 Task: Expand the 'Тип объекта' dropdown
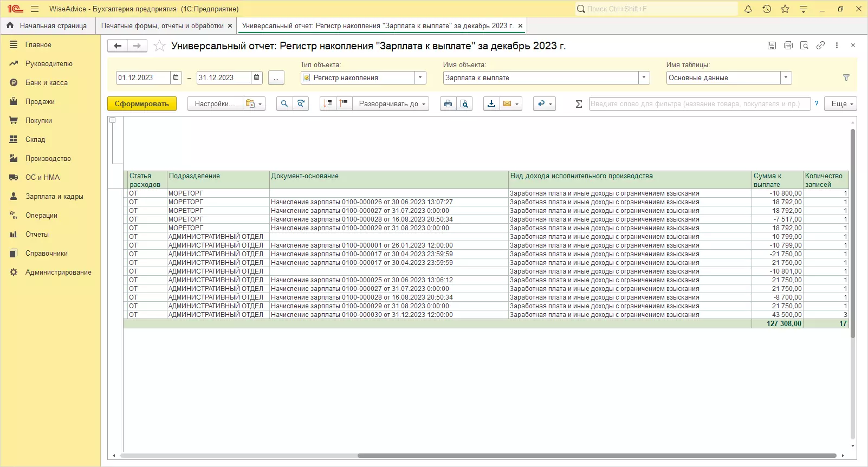420,77
